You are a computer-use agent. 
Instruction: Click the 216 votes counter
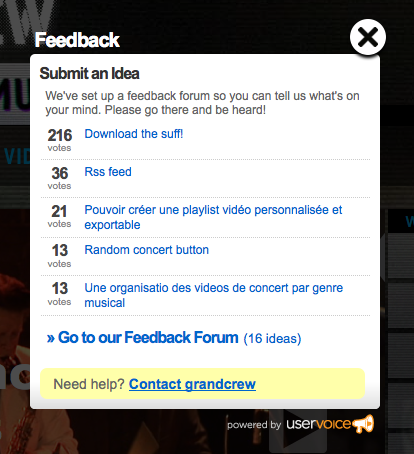pyautogui.click(x=60, y=140)
